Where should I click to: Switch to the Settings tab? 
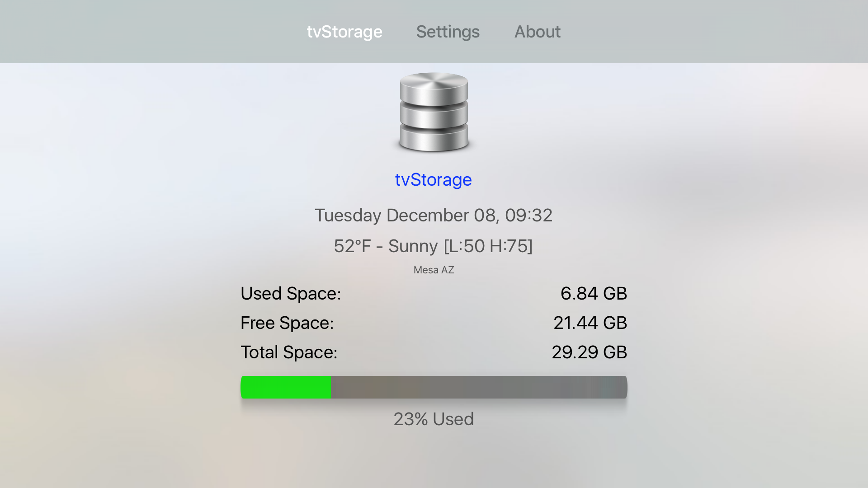pyautogui.click(x=448, y=32)
